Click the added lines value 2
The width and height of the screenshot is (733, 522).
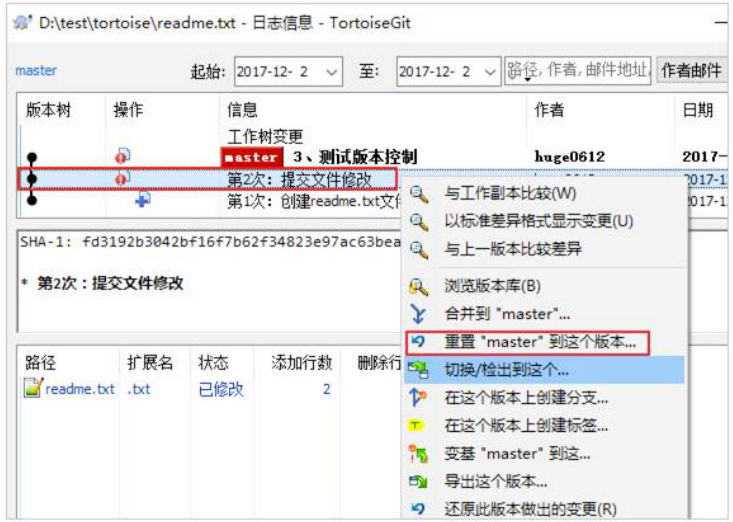click(326, 389)
